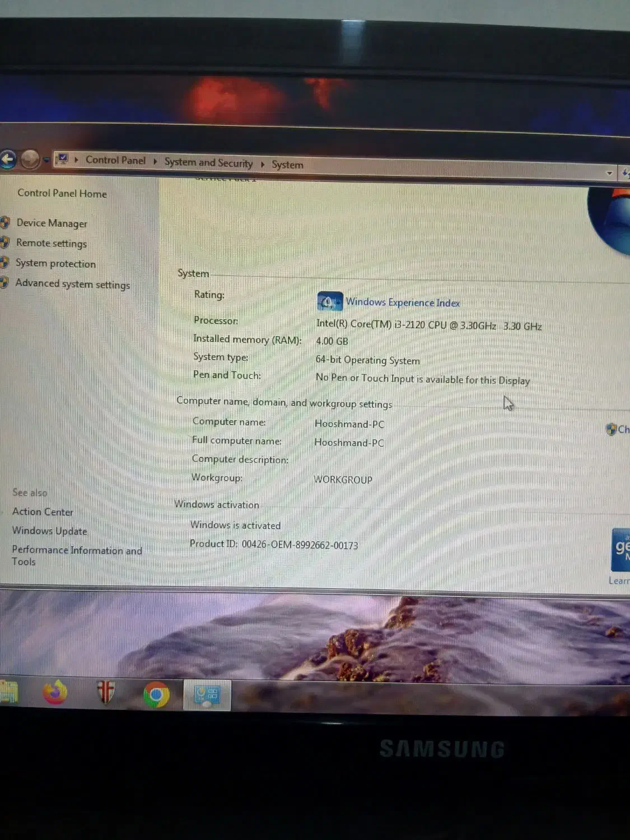The width and height of the screenshot is (630, 840).
Task: Open Action Center under See also
Action: [43, 511]
